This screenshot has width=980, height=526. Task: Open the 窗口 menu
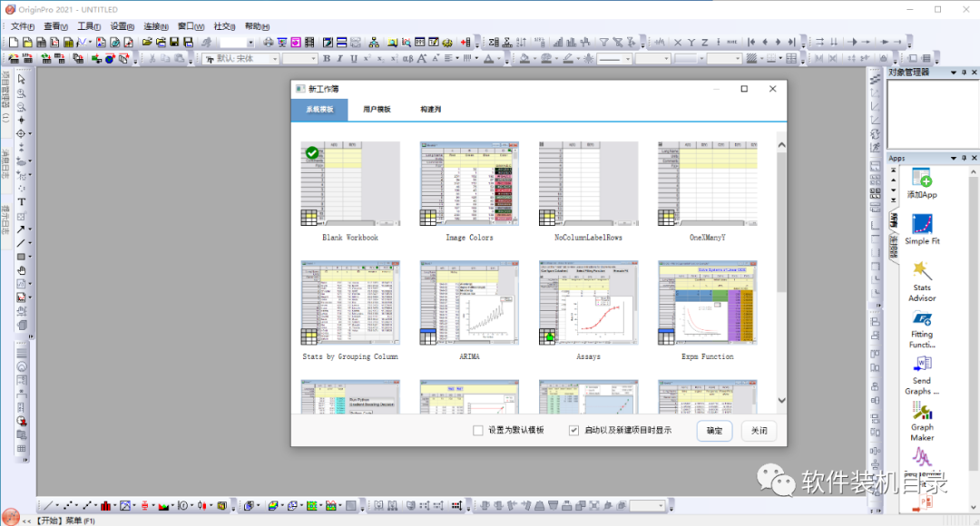[191, 26]
